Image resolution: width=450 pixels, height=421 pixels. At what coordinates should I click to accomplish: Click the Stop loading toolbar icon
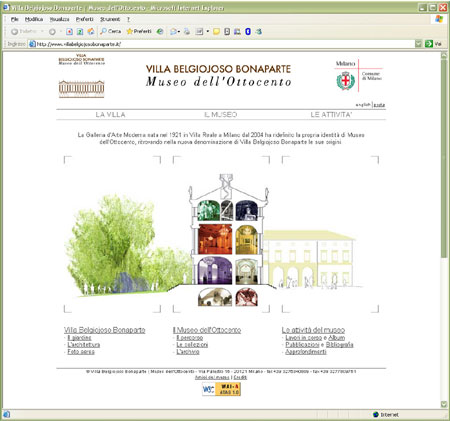pyautogui.click(x=69, y=32)
